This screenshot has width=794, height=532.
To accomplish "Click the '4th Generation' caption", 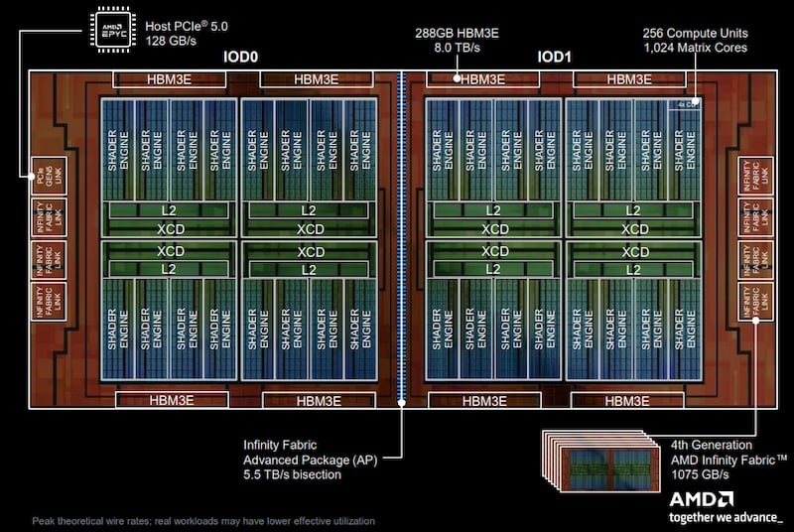I will 712,445.
